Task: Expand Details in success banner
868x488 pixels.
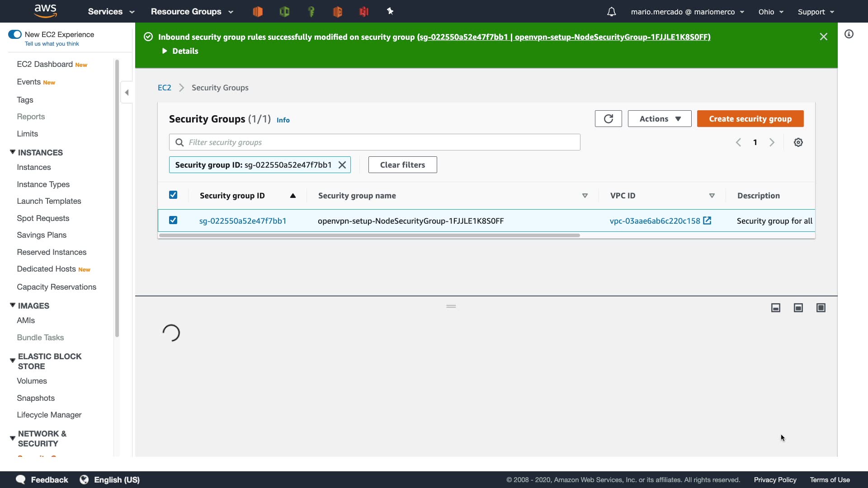Action: click(x=180, y=51)
